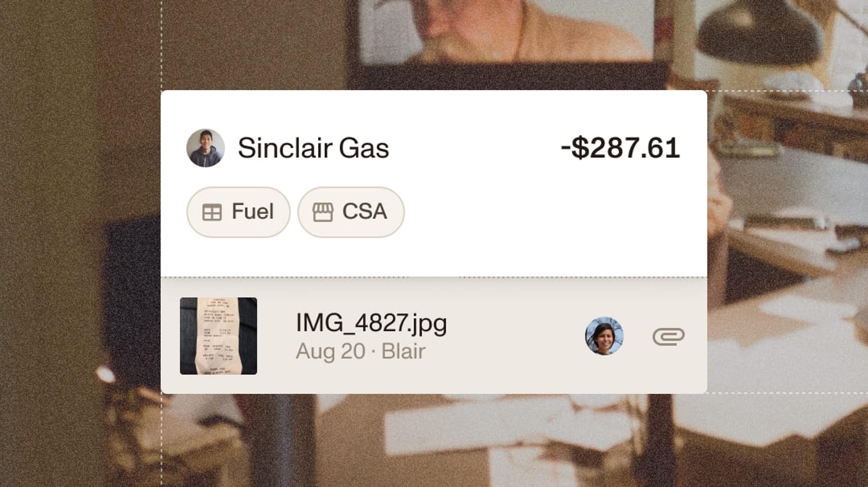Screen dimensions: 868x487
Task: Click the Aug 20 date text
Action: tap(330, 351)
